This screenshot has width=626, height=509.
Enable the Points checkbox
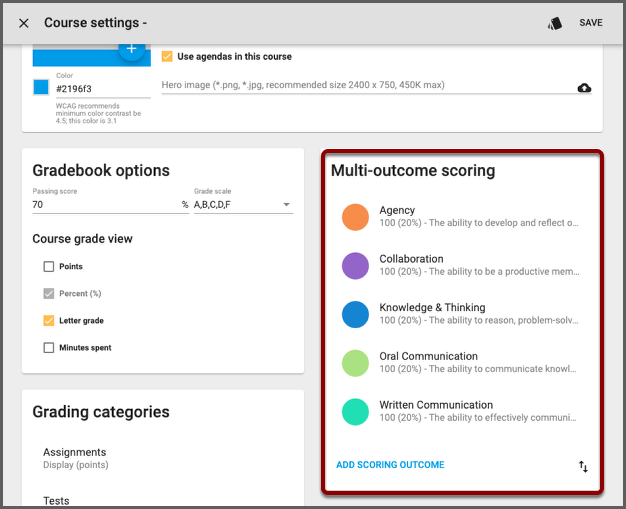coord(49,267)
